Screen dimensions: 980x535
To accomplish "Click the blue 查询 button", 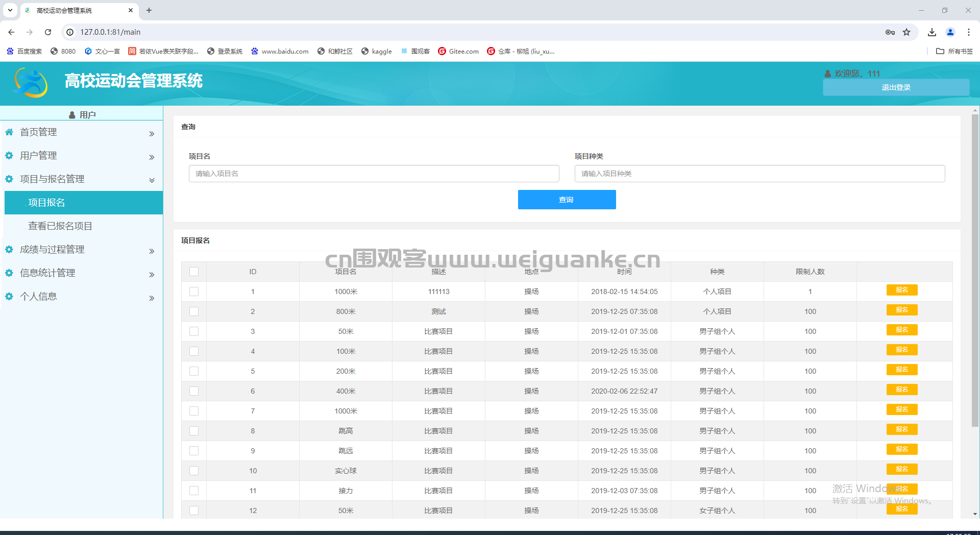I will pos(567,200).
